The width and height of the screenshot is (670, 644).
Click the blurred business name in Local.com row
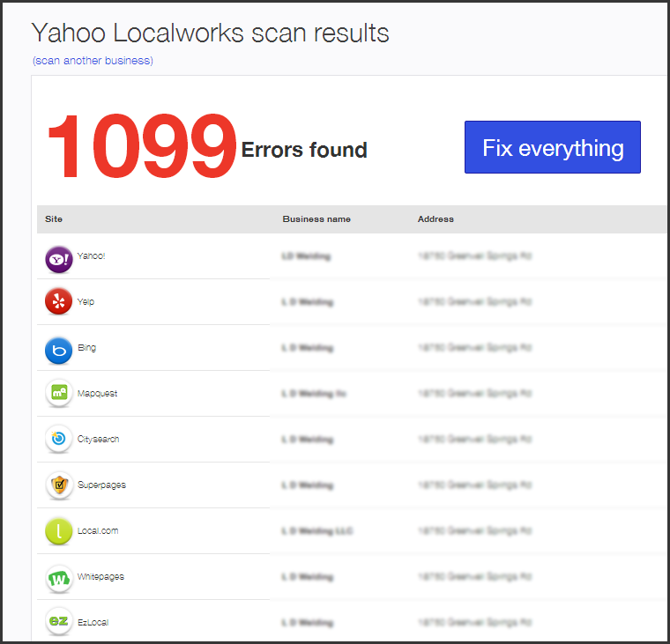click(x=317, y=531)
